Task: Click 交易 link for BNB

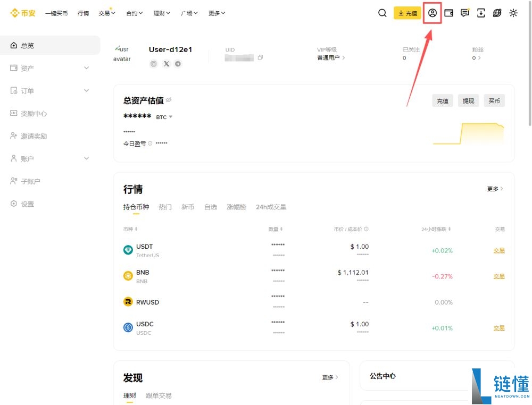Action: pos(499,276)
